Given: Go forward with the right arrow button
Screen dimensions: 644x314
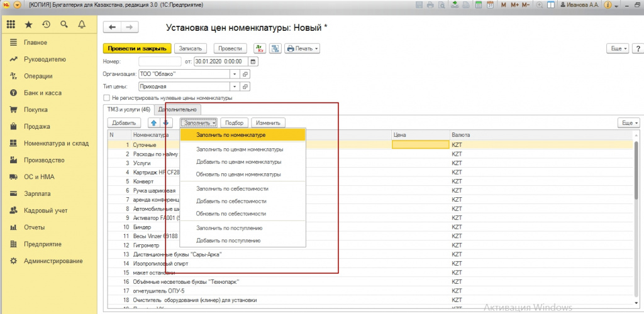Looking at the screenshot, I should pyautogui.click(x=130, y=28).
